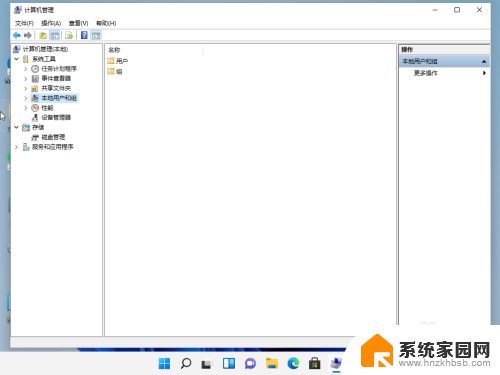
Task: Open the Windows Start button
Action: click(x=164, y=363)
